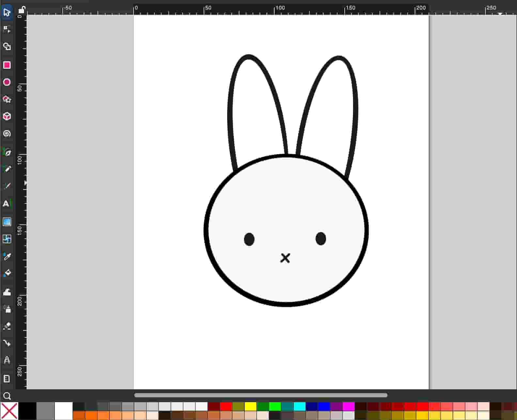Select the Eraser tool
The height and width of the screenshot is (420, 517).
click(x=7, y=326)
